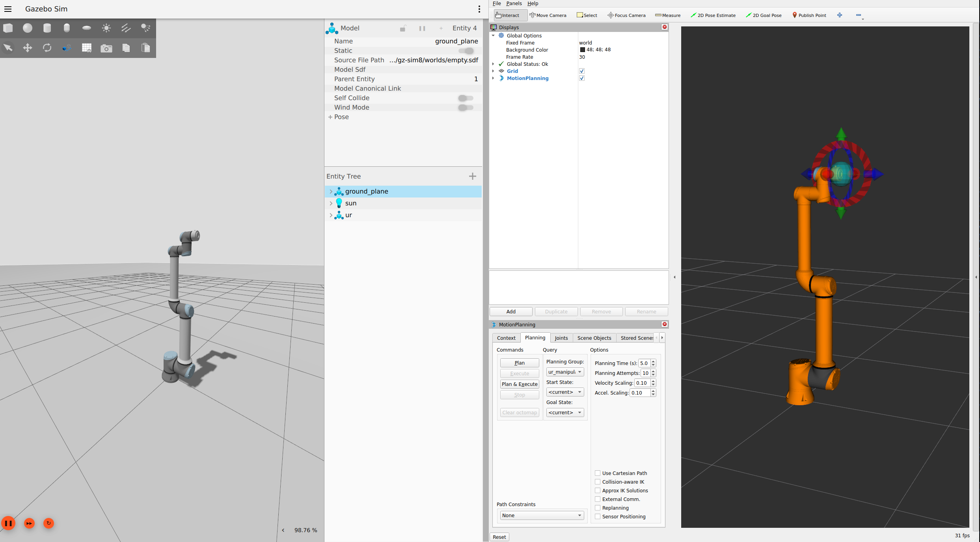Open the Panels menu

[x=514, y=4]
